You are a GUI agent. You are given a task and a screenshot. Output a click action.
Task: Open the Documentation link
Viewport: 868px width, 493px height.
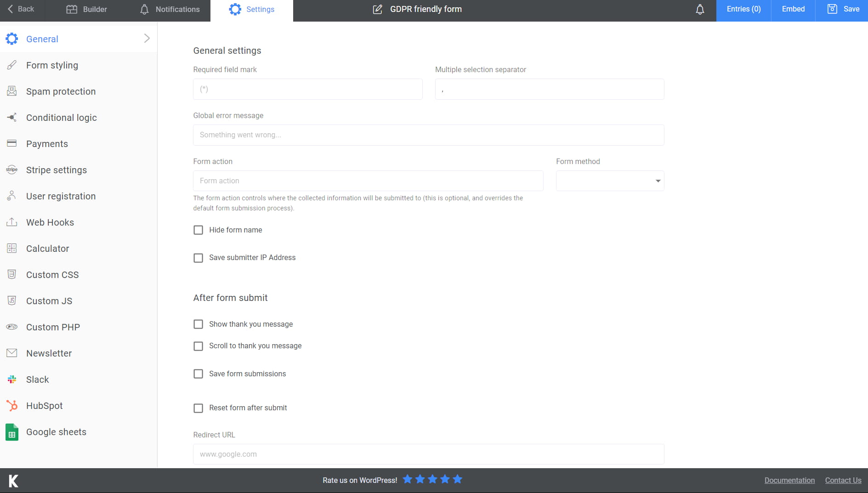789,480
